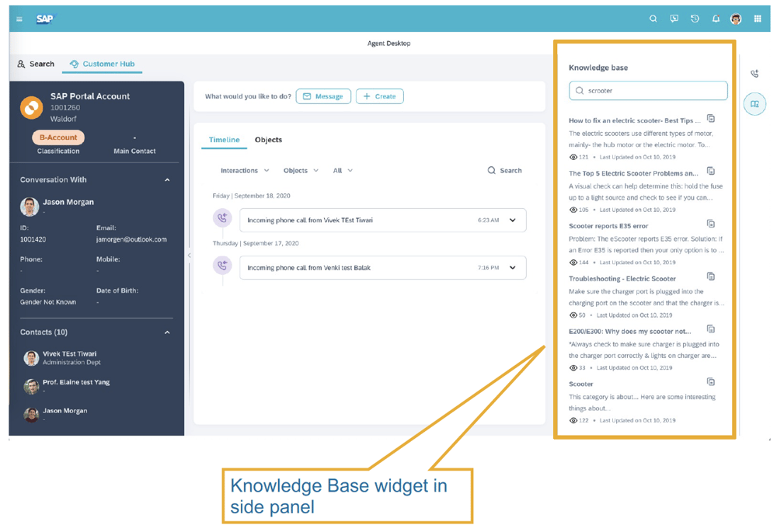The height and width of the screenshot is (532, 777).
Task: Collapse the Contacts (10) section
Action: click(x=167, y=332)
